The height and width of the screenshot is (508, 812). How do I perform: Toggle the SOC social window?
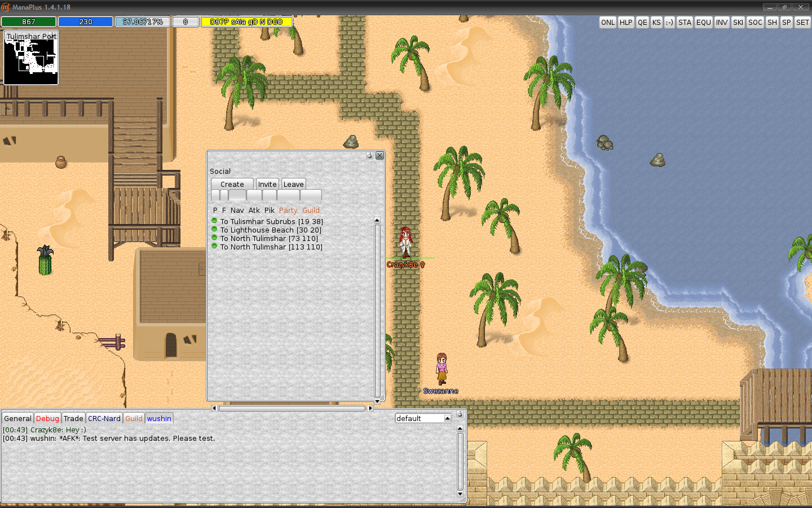755,22
